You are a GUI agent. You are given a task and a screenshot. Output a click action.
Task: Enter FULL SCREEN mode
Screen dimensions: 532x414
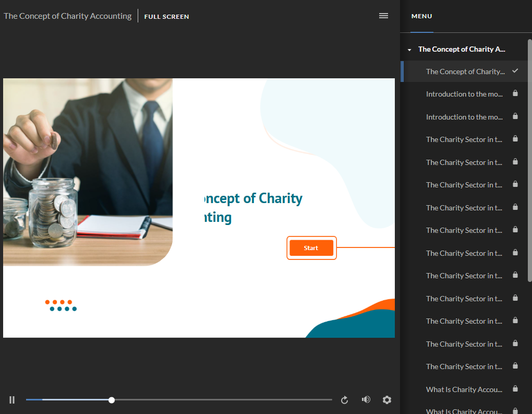pos(166,17)
